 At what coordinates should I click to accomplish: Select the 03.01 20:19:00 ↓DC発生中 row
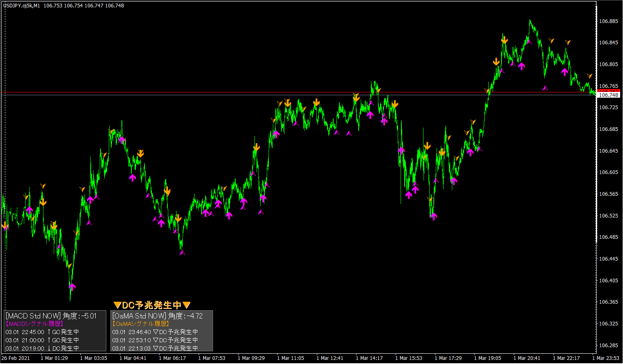pyautogui.click(x=42, y=348)
